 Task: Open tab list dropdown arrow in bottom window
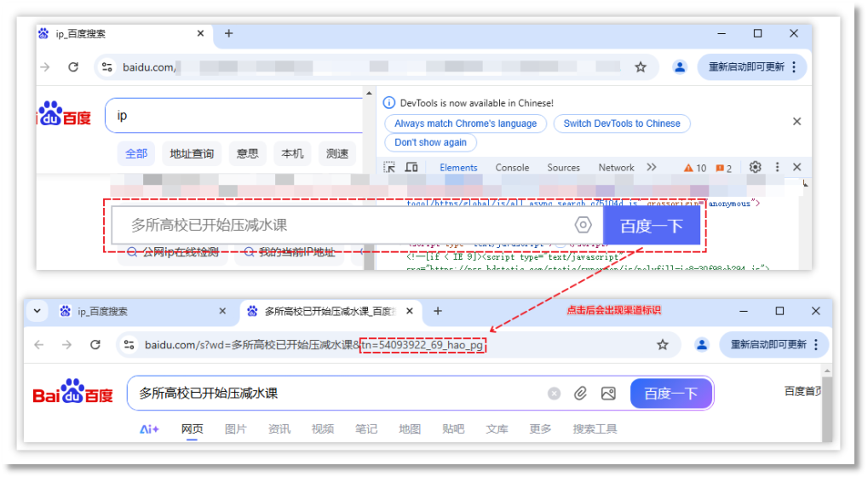pyautogui.click(x=37, y=311)
